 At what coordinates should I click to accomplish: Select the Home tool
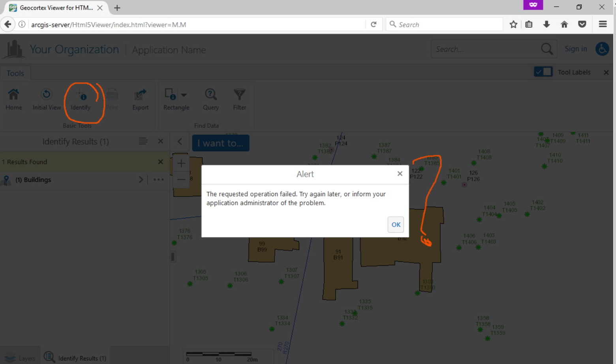14,99
